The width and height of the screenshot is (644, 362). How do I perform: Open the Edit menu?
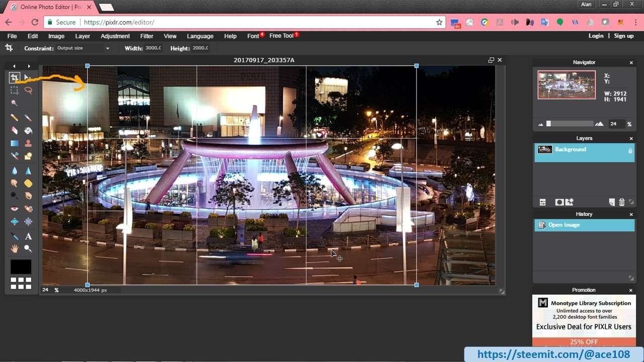point(33,36)
